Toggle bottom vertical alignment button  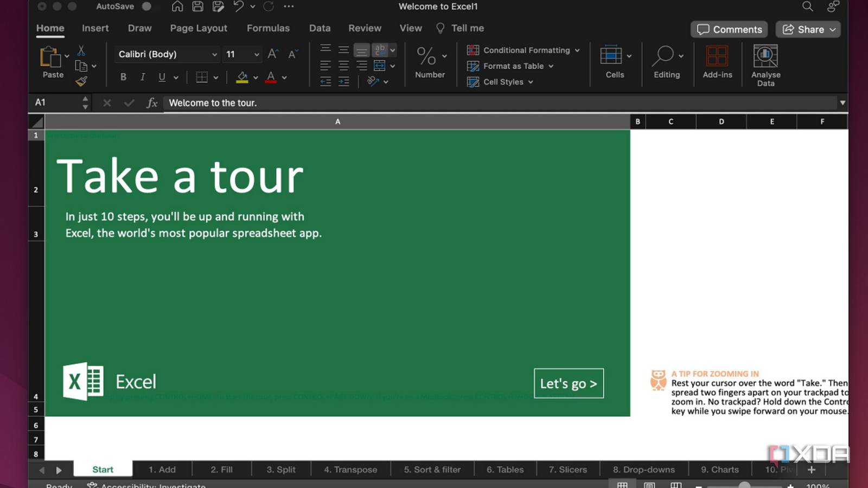361,50
